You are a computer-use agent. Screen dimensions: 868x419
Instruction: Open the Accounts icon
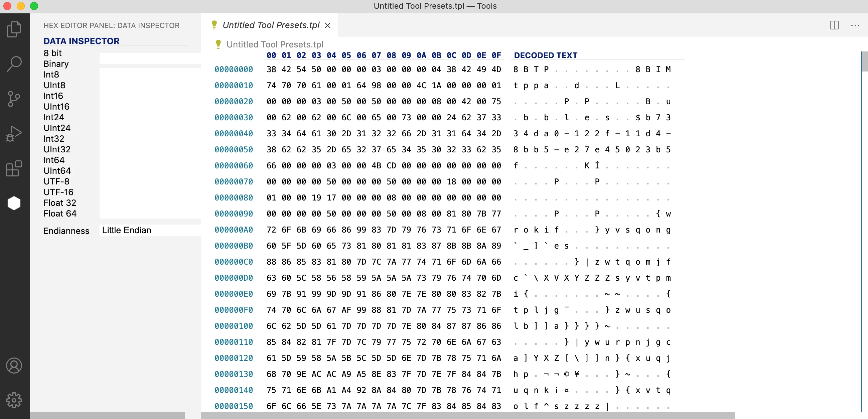click(14, 366)
